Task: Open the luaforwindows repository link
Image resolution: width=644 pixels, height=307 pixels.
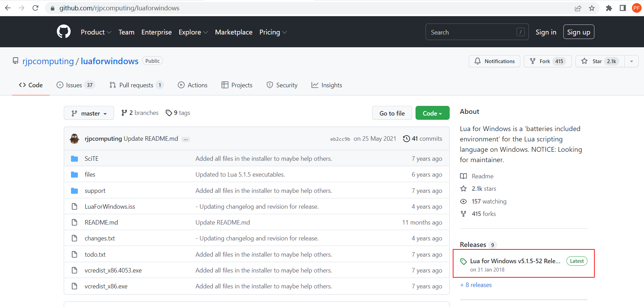Action: point(110,61)
